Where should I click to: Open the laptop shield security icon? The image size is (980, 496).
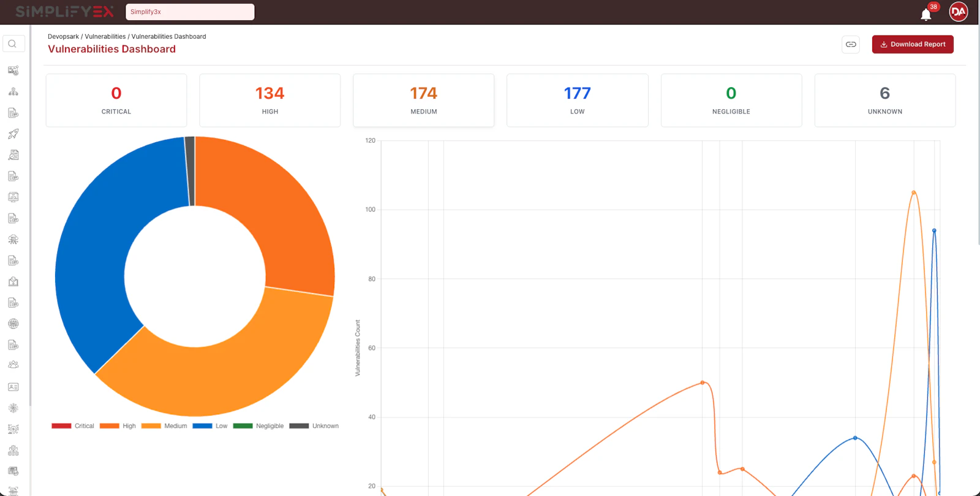(x=13, y=281)
